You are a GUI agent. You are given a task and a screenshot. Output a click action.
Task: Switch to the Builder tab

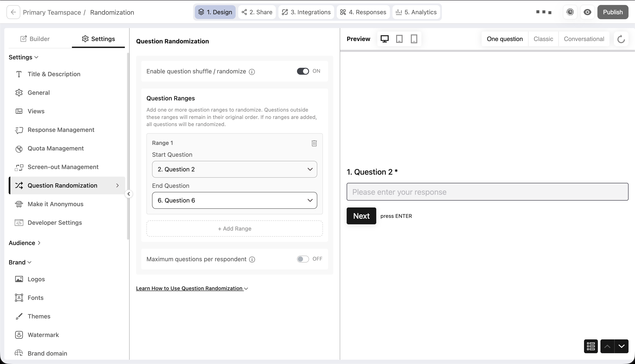[35, 39]
